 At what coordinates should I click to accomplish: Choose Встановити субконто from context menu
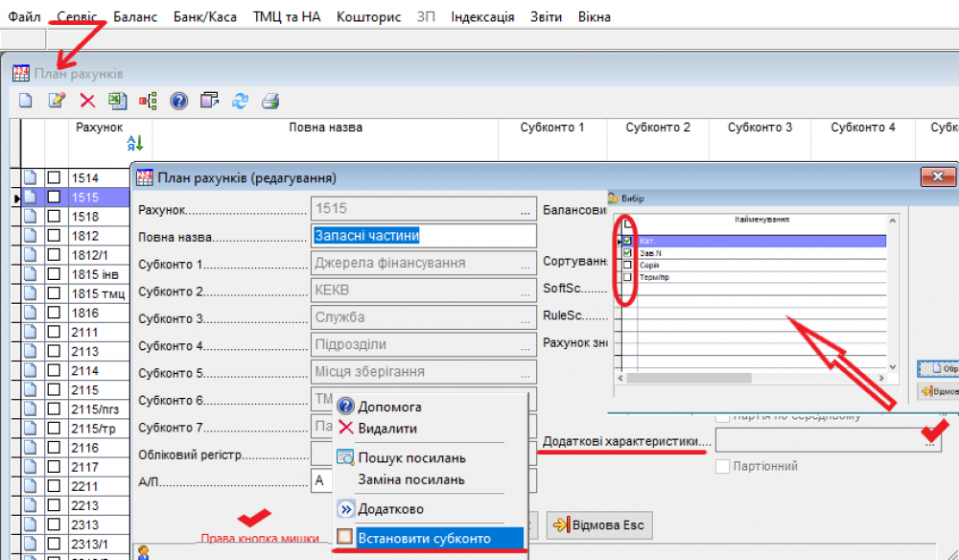point(424,538)
